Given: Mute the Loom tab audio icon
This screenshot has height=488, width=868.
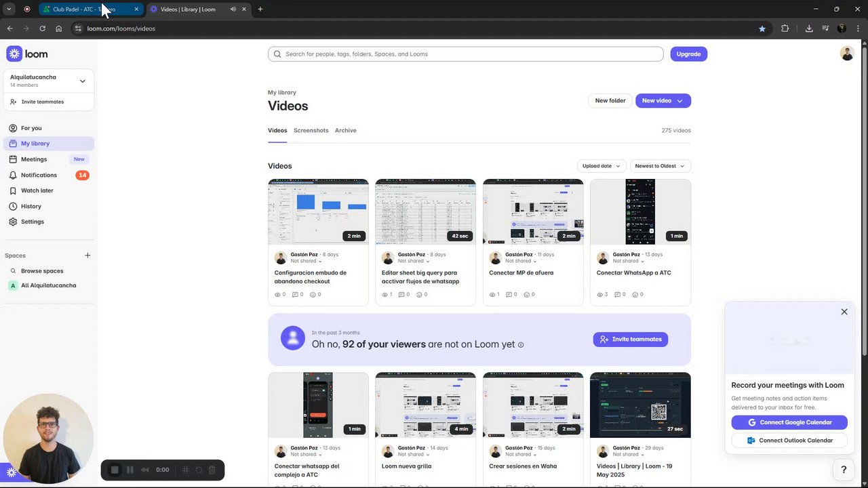Looking at the screenshot, I should 233,9.
